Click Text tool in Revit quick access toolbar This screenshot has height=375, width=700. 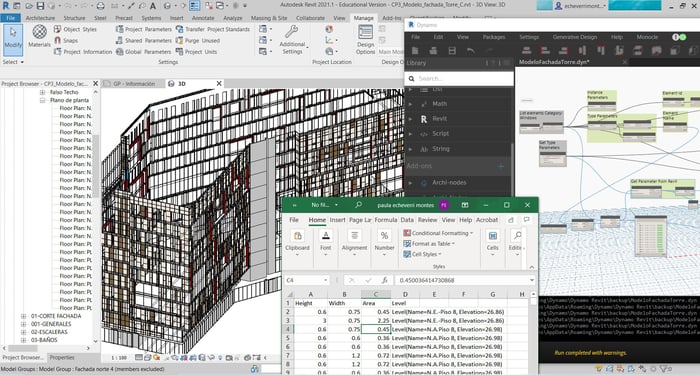[x=153, y=6]
